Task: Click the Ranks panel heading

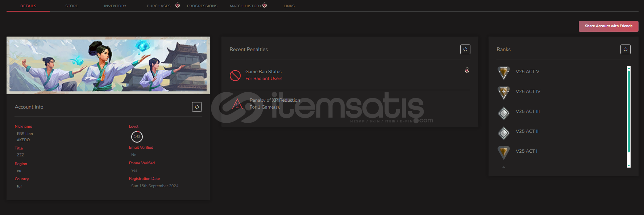Action: 503,49
